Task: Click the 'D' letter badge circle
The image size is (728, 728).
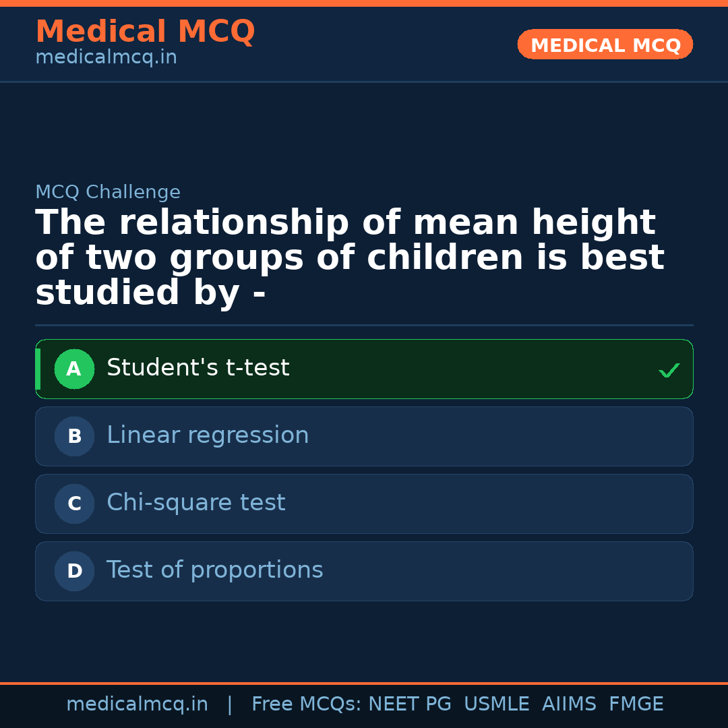Action: 74,571
